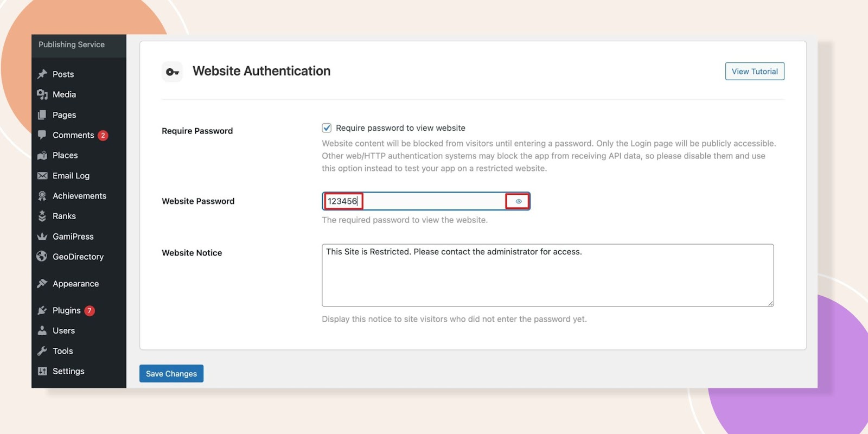Screen dimensions: 868x434
Task: Click the GamiPress crown icon
Action: tap(42, 237)
